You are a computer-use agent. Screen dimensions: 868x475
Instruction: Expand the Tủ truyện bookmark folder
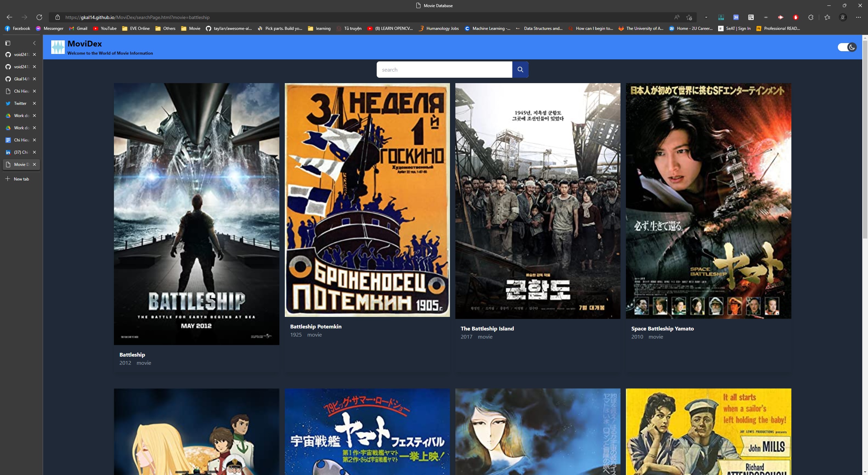349,28
